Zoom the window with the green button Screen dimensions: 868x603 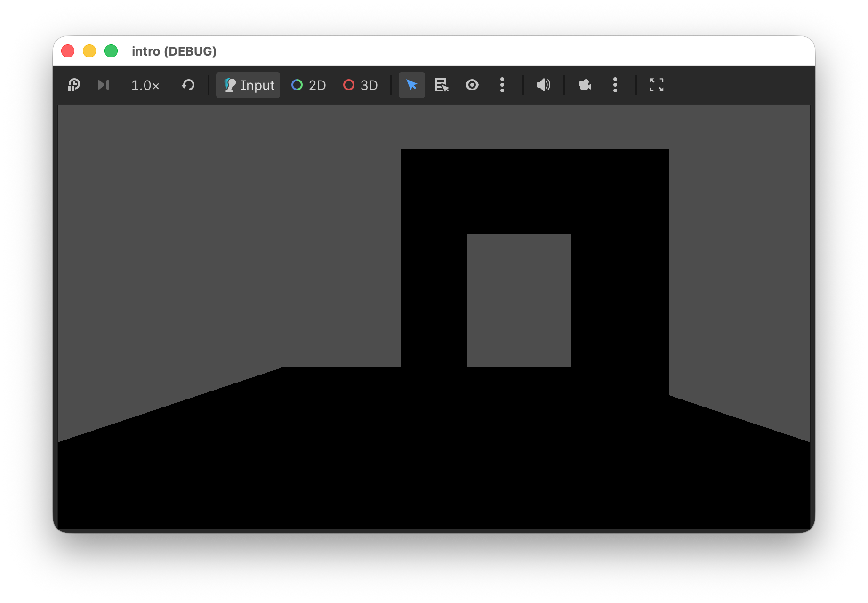[x=111, y=51]
